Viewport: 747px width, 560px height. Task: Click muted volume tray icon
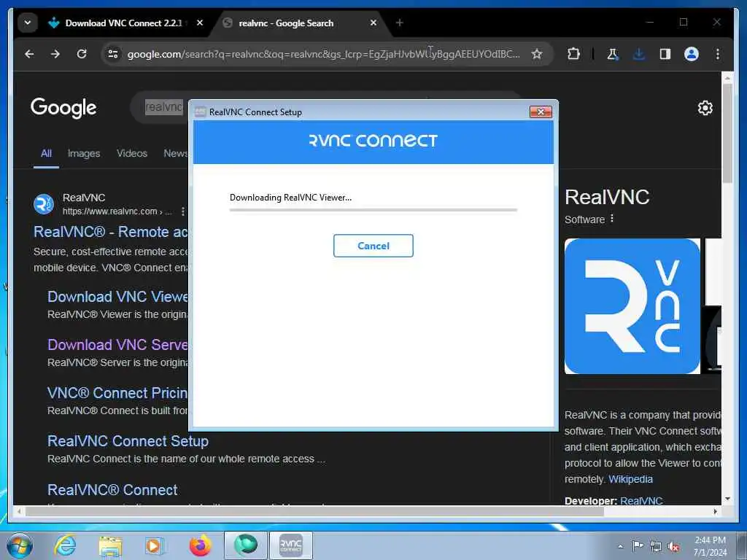point(673,546)
